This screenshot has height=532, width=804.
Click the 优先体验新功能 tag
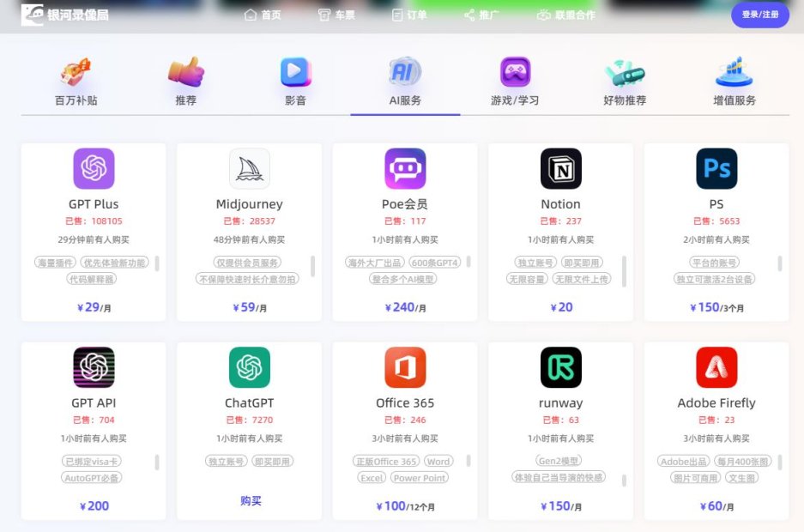114,263
